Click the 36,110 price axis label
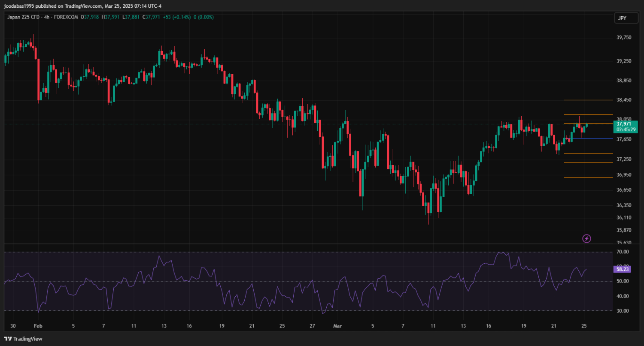 click(x=624, y=218)
